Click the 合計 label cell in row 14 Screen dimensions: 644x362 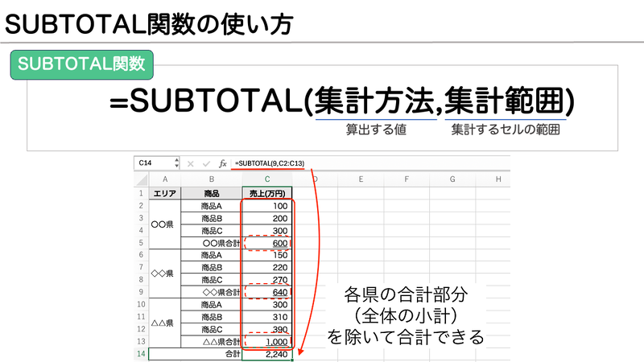[x=195, y=354]
